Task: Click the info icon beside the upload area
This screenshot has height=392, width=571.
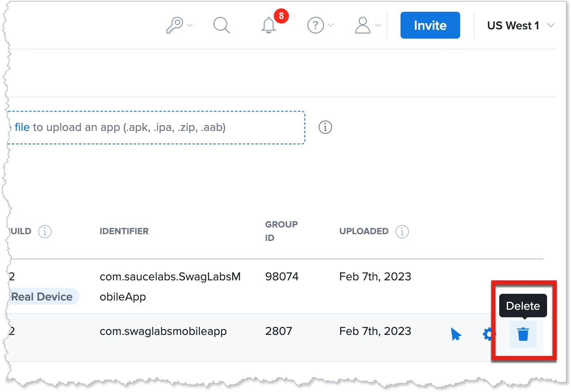Action: [x=325, y=127]
